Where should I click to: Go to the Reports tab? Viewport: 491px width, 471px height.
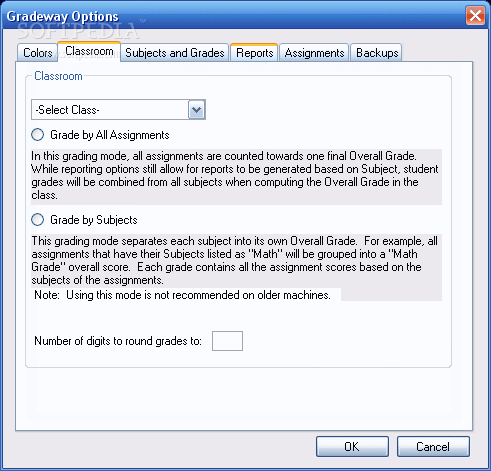(254, 53)
